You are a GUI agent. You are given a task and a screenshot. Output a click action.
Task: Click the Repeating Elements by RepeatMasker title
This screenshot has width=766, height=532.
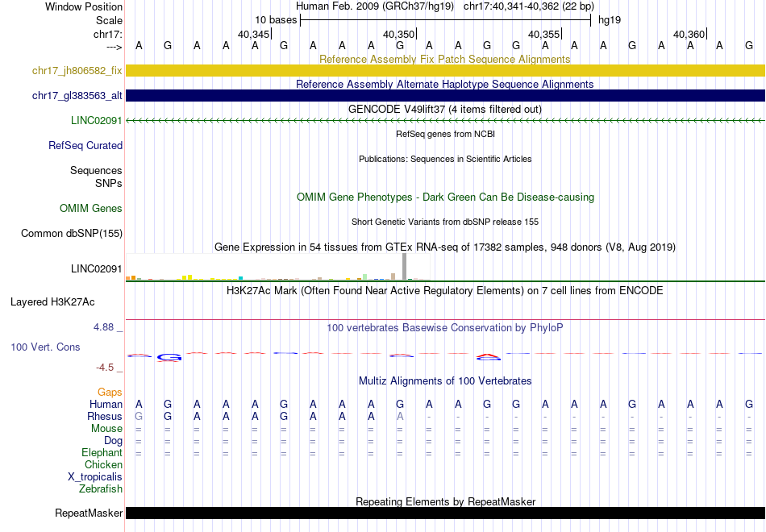[446, 501]
